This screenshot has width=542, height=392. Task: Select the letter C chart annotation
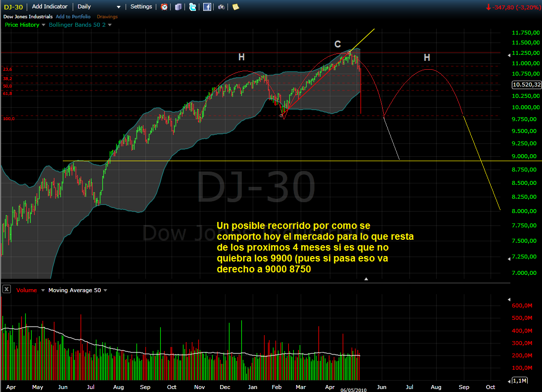[x=338, y=44]
